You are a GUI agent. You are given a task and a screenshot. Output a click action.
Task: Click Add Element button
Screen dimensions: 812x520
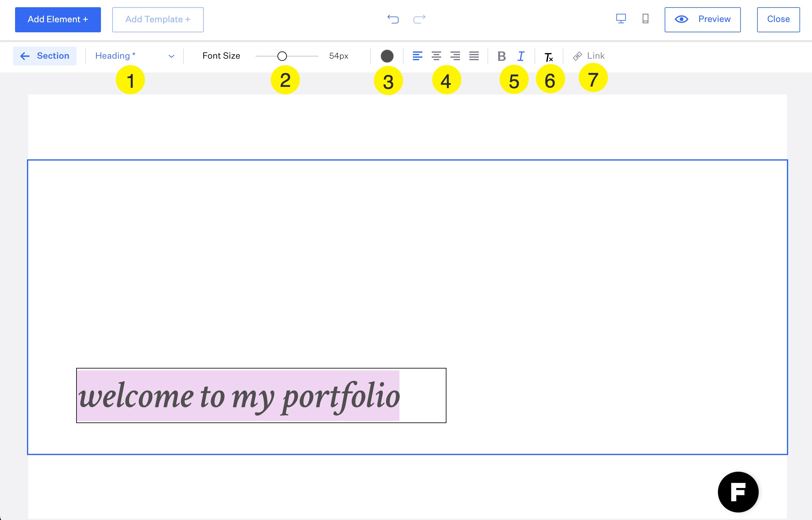(58, 19)
